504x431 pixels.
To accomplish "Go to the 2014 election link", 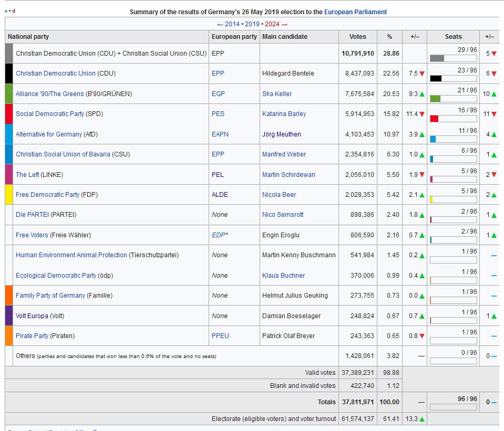I will (232, 24).
